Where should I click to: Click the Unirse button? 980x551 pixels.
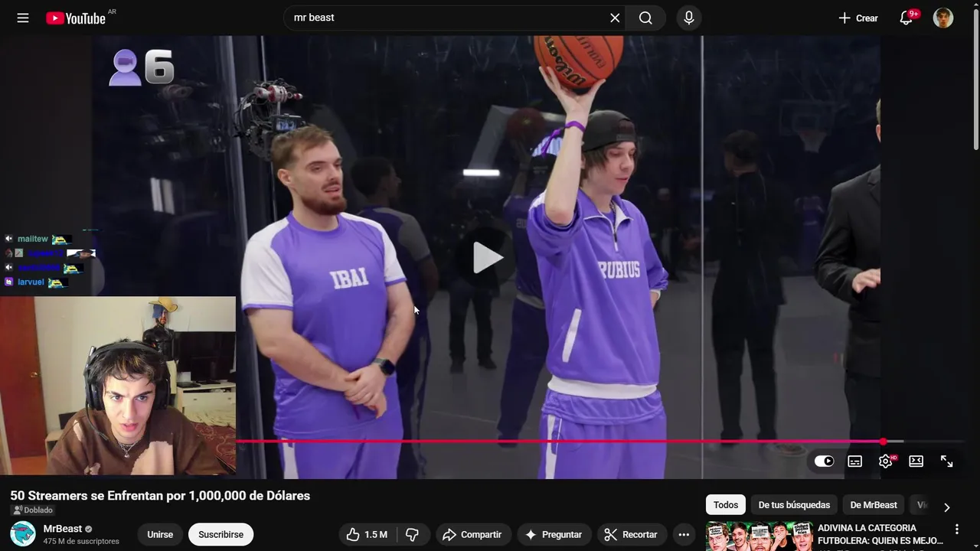tap(160, 534)
